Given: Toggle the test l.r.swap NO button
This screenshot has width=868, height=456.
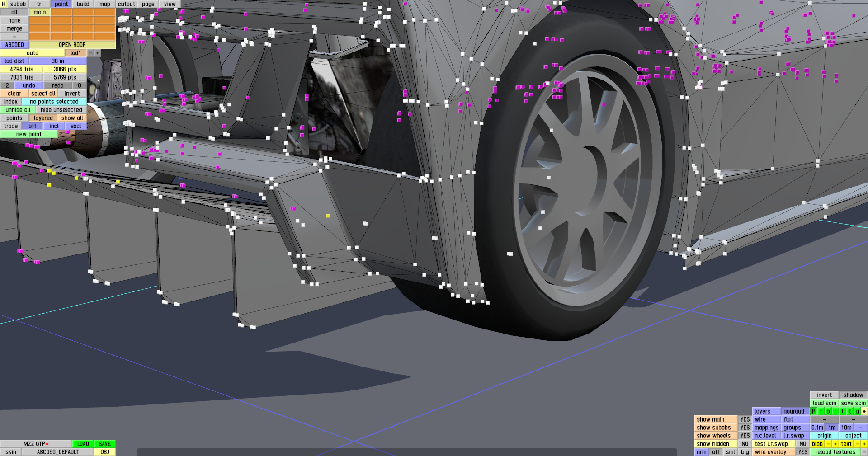Looking at the screenshot, I should pos(803,444).
